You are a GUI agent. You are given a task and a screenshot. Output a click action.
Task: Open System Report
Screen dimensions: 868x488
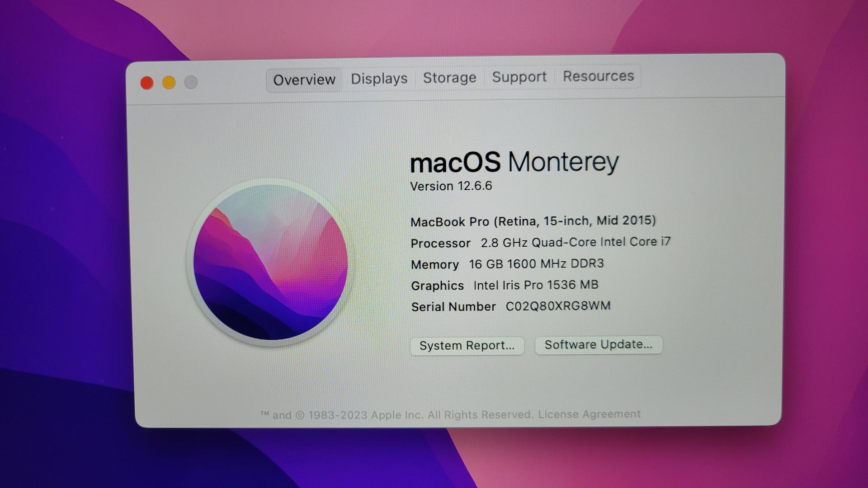click(x=467, y=346)
